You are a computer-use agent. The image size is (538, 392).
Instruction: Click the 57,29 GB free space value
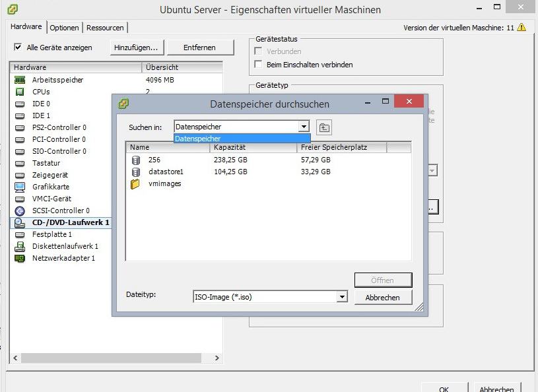point(316,160)
